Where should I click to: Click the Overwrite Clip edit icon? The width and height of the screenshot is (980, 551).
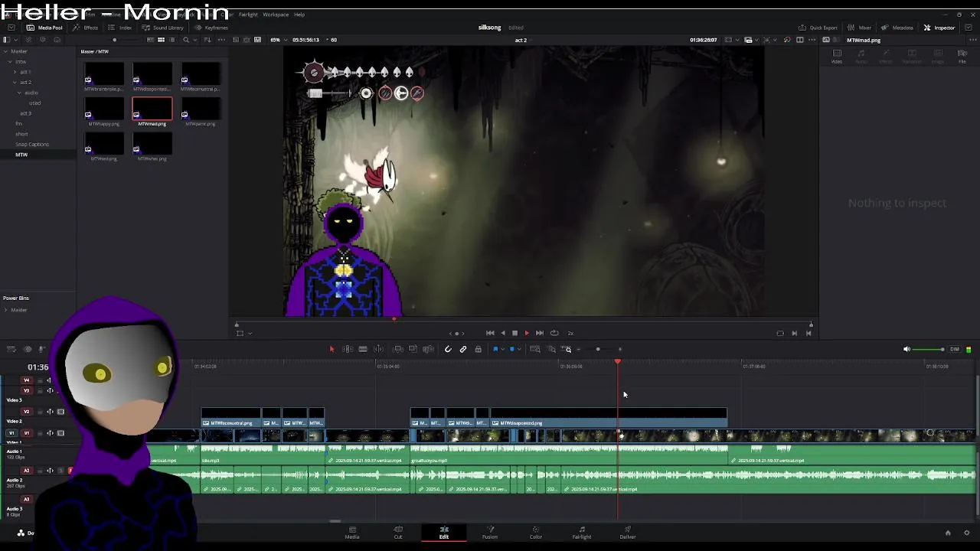pyautogui.click(x=413, y=349)
